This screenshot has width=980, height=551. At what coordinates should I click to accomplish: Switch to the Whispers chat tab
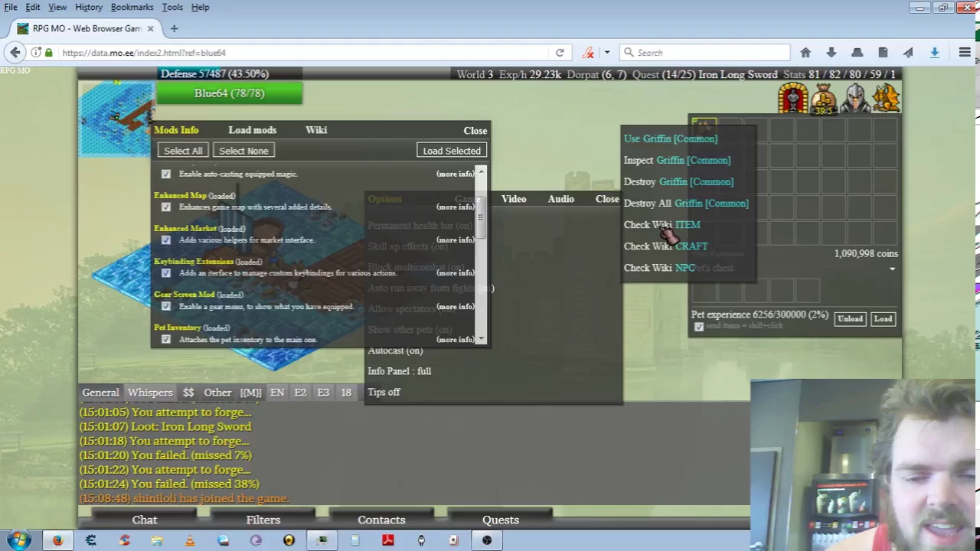150,393
